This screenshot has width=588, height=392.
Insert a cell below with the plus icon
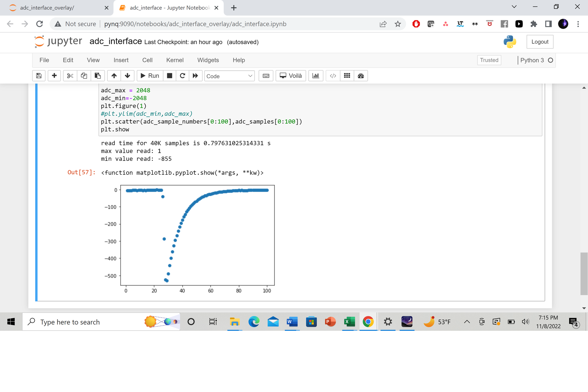pyautogui.click(x=54, y=76)
